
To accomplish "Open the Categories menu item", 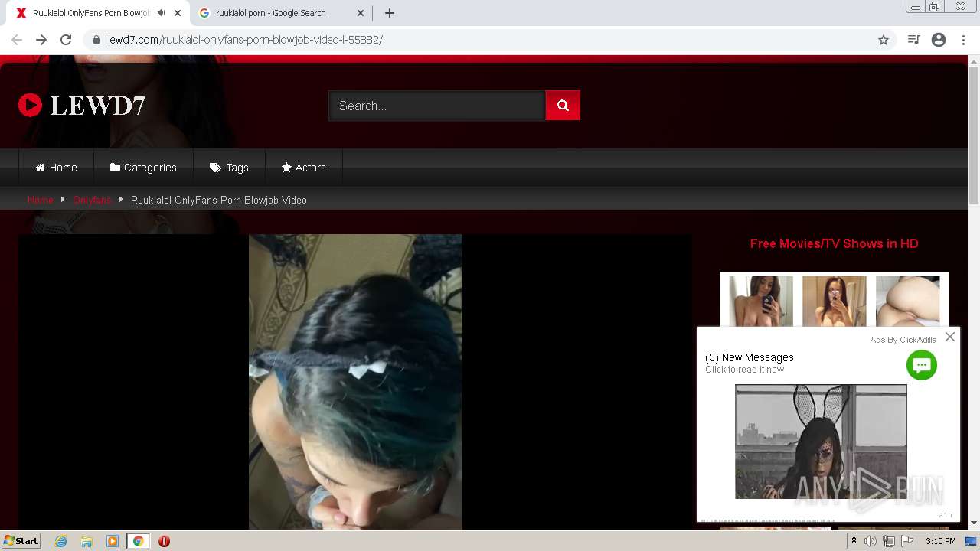I will 143,168.
